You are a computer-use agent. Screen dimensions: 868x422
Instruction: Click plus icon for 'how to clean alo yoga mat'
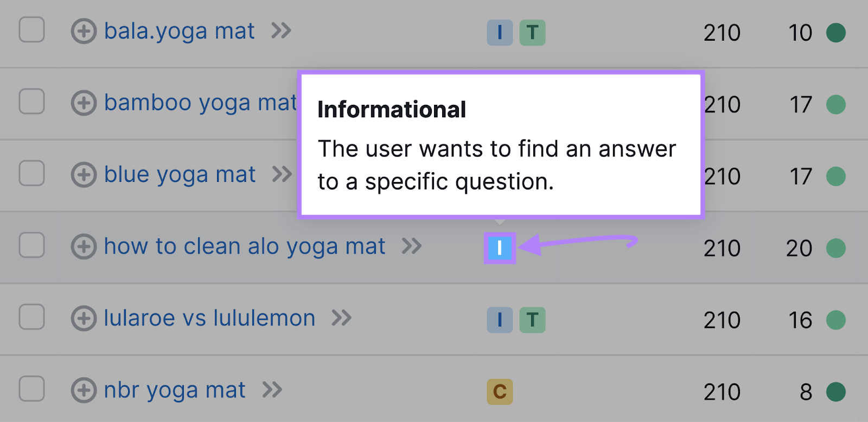point(84,247)
